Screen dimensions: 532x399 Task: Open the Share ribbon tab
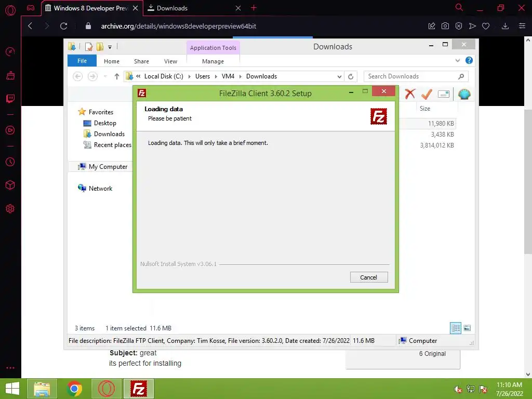point(141,61)
